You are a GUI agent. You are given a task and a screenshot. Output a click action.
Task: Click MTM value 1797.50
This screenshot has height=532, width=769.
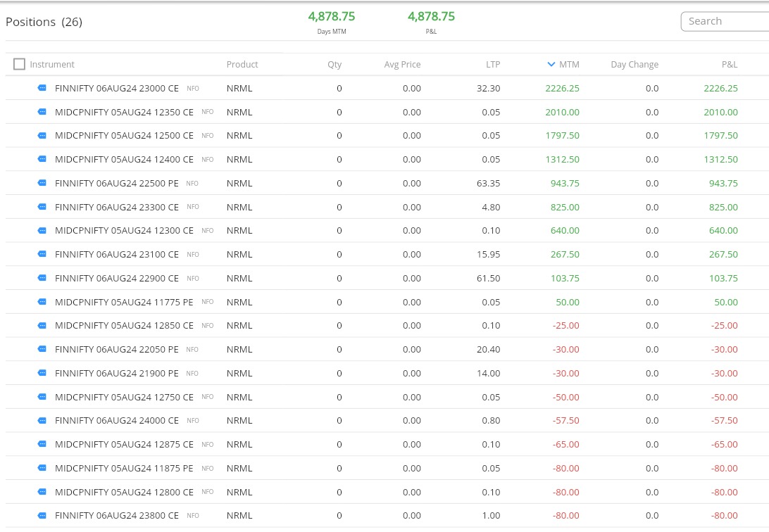[562, 136]
